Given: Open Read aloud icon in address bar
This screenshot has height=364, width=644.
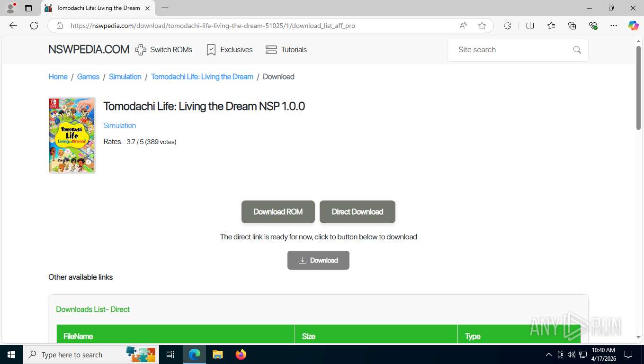Looking at the screenshot, I should (x=463, y=26).
